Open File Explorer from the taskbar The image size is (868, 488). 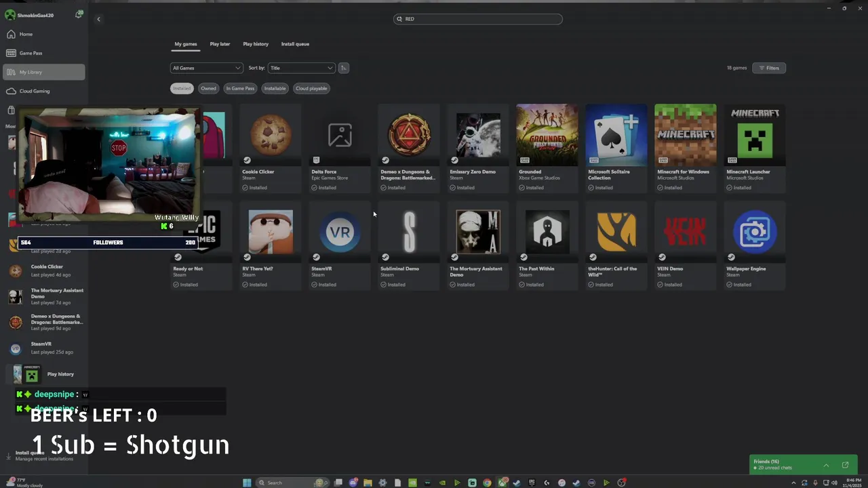[368, 483]
